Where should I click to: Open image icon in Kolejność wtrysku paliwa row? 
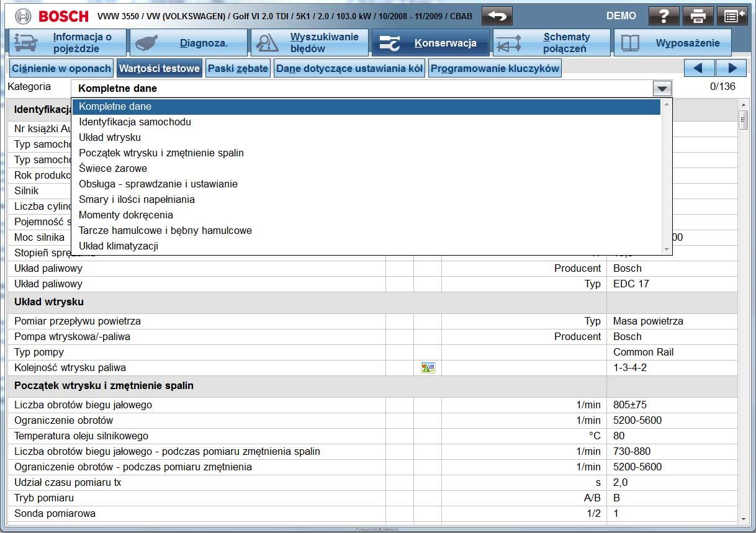click(x=428, y=367)
